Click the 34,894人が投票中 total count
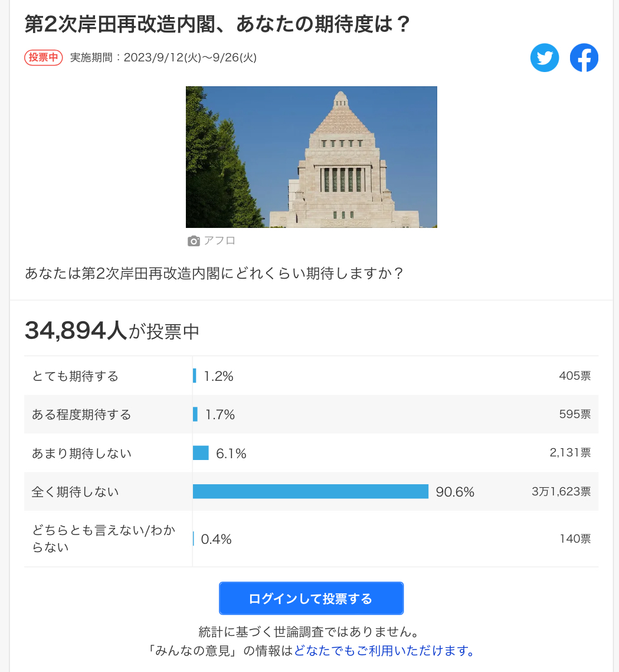Viewport: 619px width, 672px height. (x=112, y=331)
